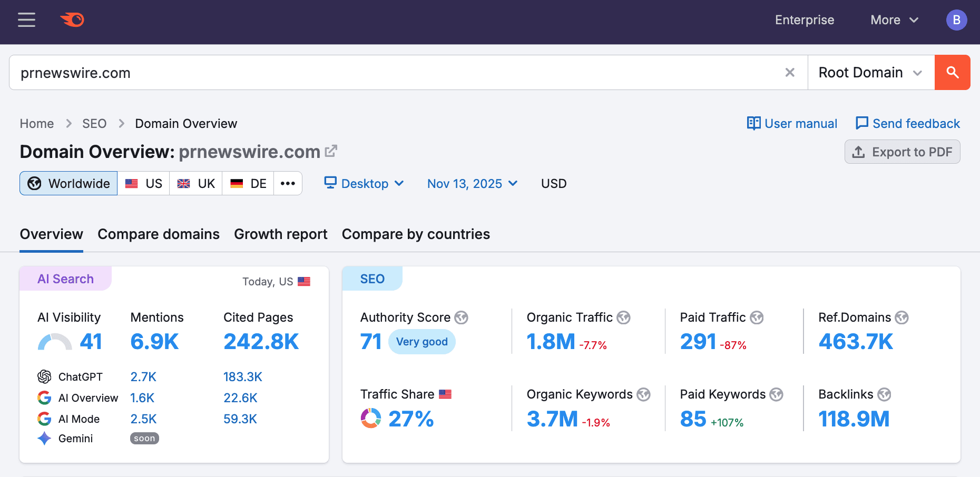
Task: Open the Compare by countries tab
Action: coord(416,234)
